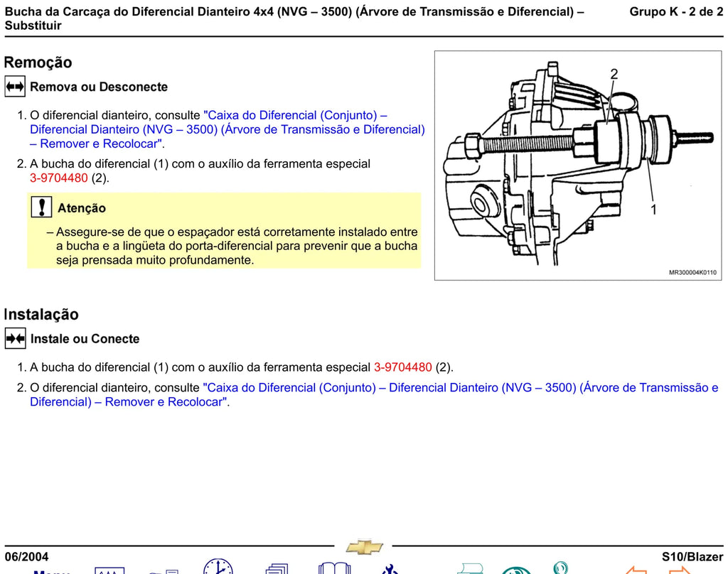
Task: Click the differential housing illustration
Action: click(578, 166)
